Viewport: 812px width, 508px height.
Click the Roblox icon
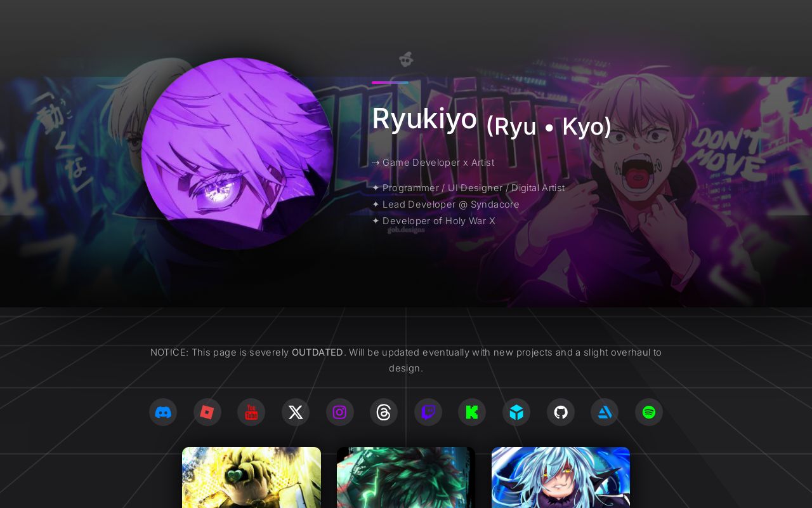tap(207, 412)
